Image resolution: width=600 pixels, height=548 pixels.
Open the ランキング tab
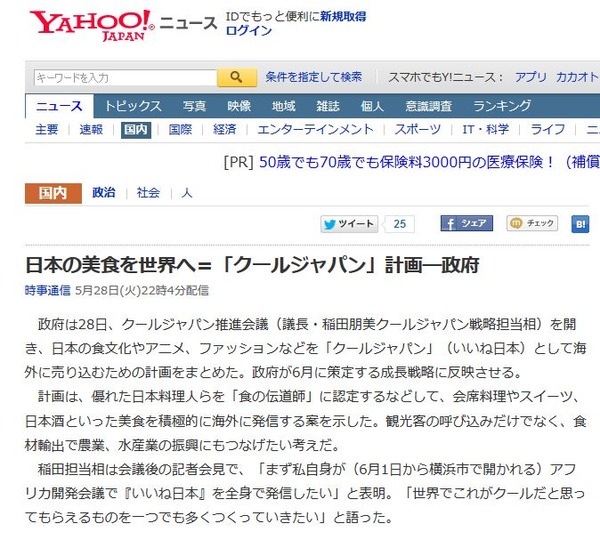[502, 106]
